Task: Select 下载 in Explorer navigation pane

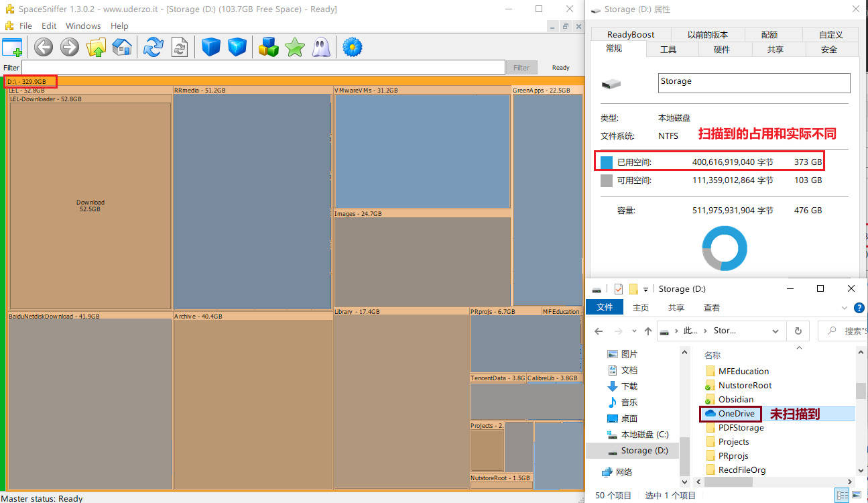Action: 629,386
